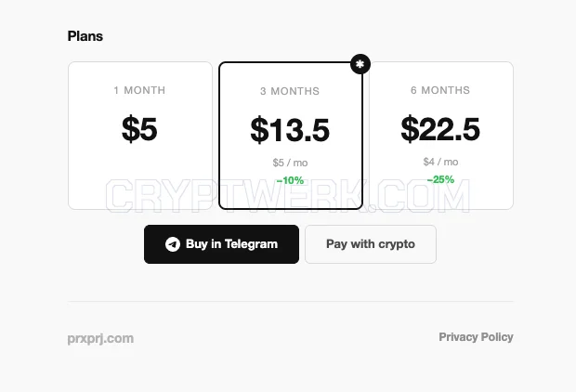This screenshot has height=392, width=576.
Task: Select the 6 Months plan card
Action: click(x=440, y=136)
